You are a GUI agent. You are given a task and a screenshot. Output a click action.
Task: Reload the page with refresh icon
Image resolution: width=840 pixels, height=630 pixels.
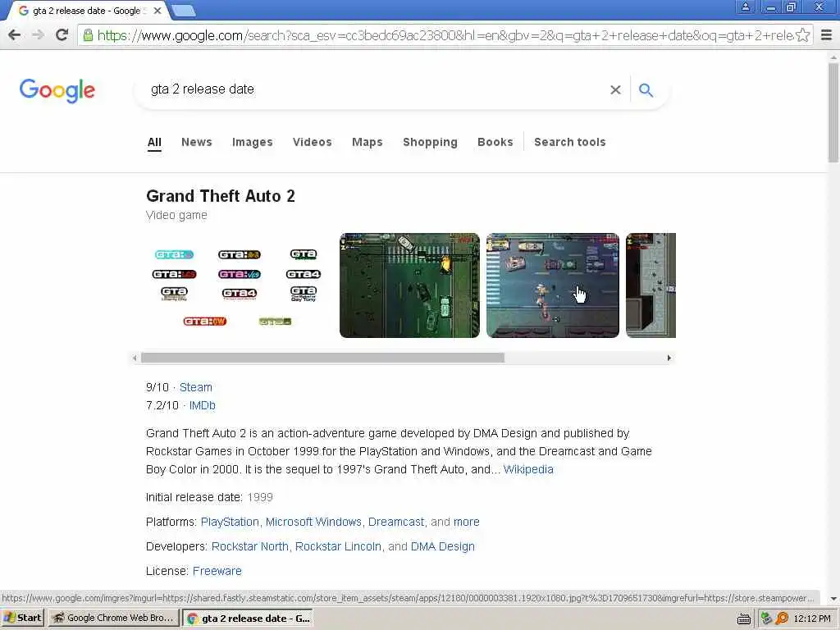pyautogui.click(x=62, y=35)
